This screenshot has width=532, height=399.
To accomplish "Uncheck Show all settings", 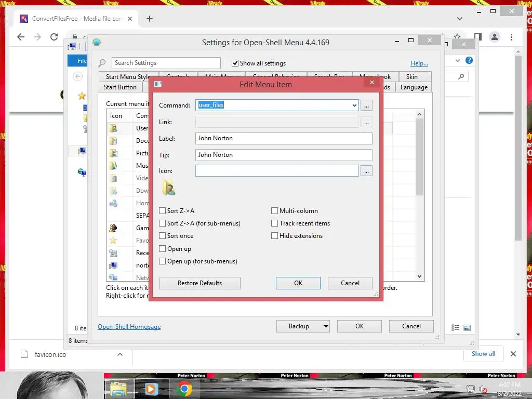I will [x=235, y=63].
